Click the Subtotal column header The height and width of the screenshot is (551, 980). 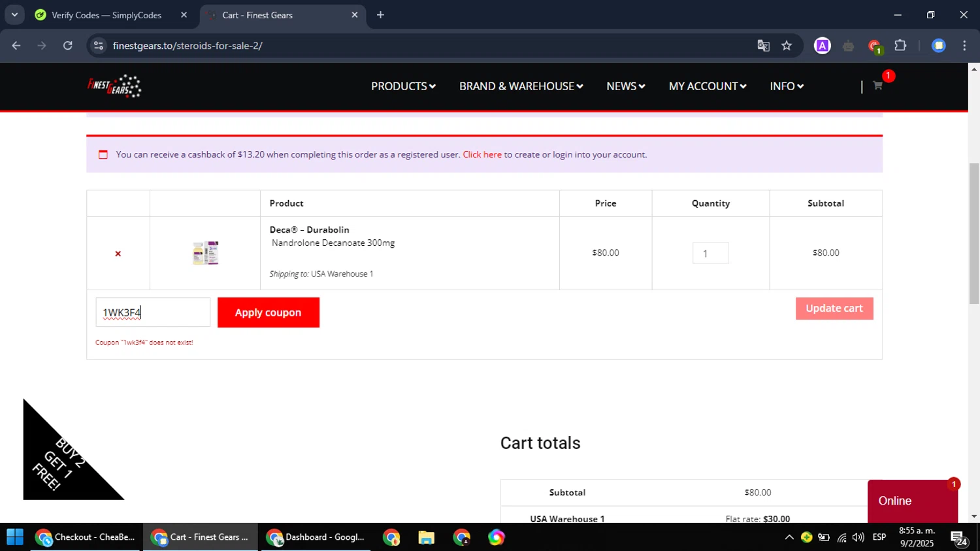point(826,203)
